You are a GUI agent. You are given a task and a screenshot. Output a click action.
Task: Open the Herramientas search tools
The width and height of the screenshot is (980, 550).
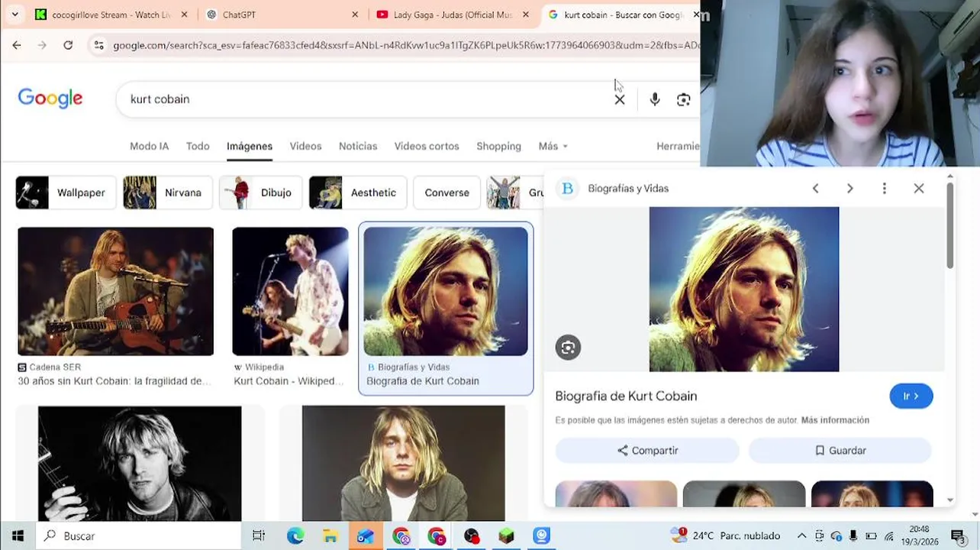pyautogui.click(x=678, y=146)
